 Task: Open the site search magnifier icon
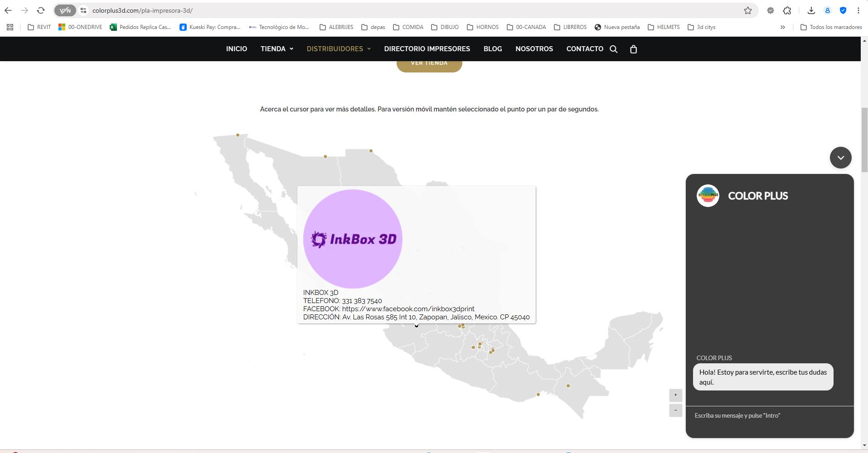614,49
